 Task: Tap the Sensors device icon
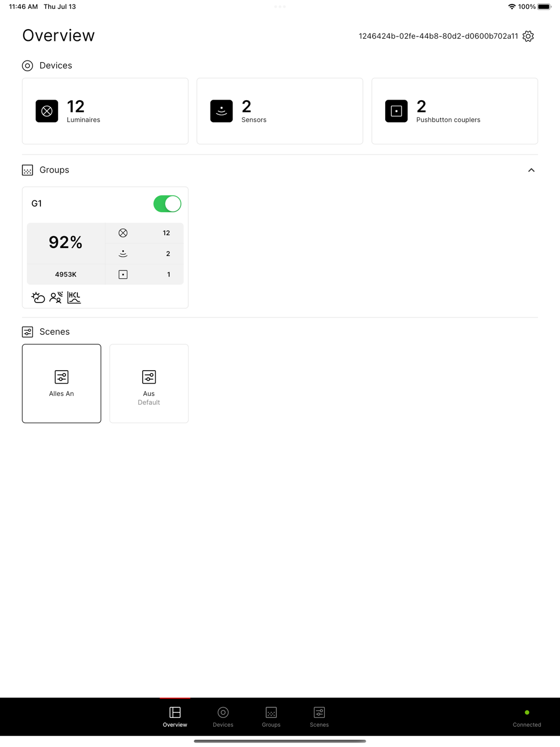222,111
